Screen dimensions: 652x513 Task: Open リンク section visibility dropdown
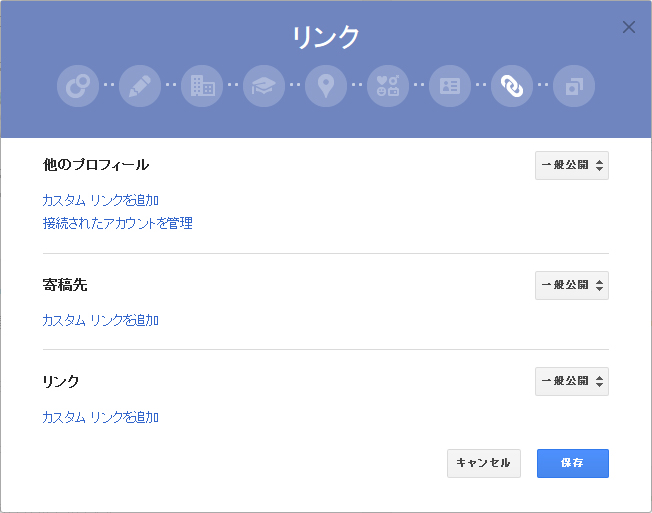[572, 381]
